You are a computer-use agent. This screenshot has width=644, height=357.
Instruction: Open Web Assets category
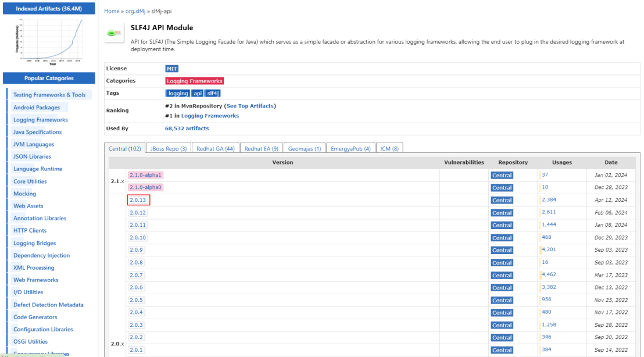(28, 206)
